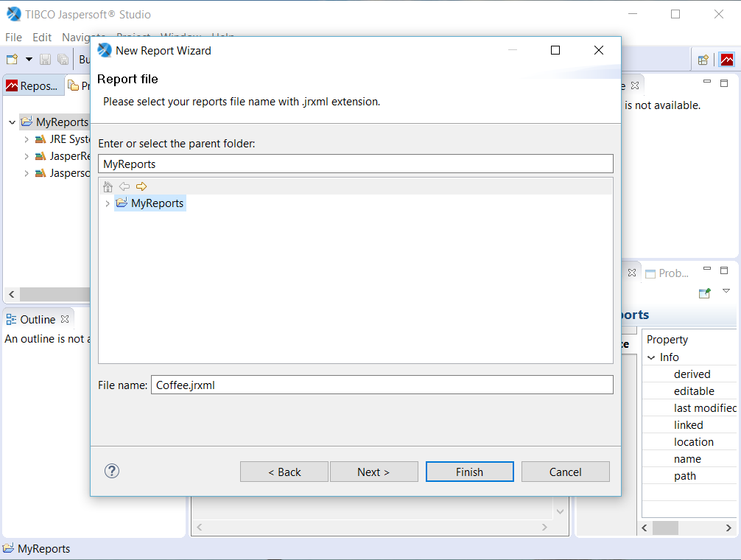
Task: Click the Back arrow in wizard folder navigation
Action: tap(124, 186)
